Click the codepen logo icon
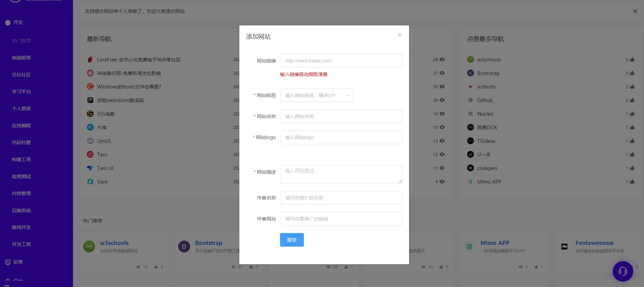Screen dimensions: 644x287 coord(471,168)
